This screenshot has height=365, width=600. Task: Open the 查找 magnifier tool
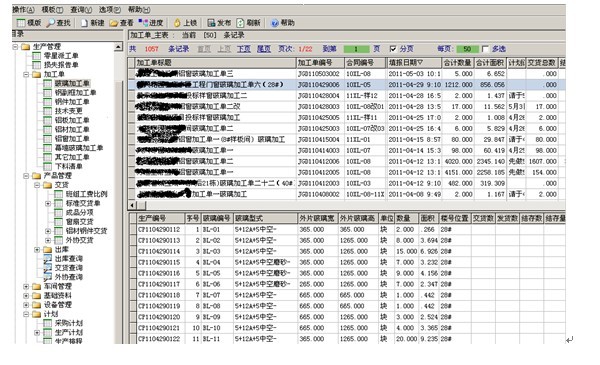click(x=51, y=23)
